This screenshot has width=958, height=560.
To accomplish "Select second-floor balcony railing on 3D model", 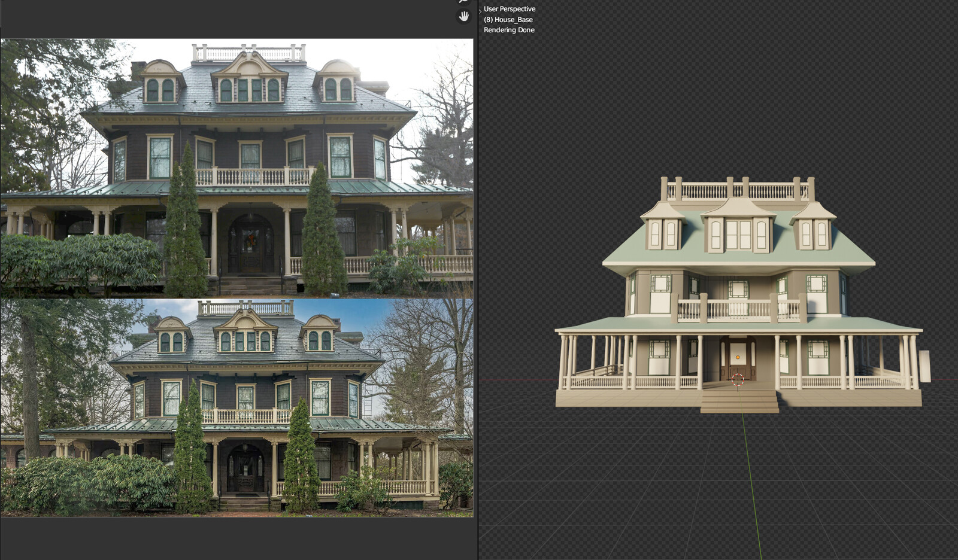I will click(x=738, y=309).
